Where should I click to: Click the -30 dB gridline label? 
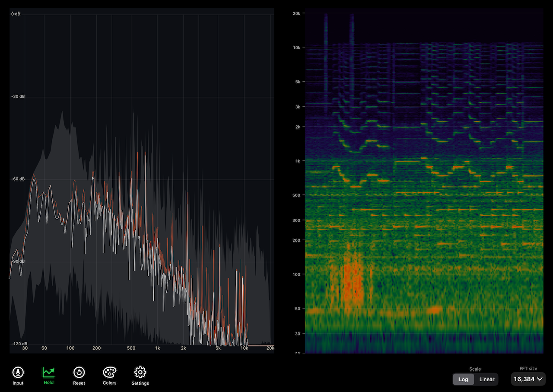pyautogui.click(x=18, y=96)
